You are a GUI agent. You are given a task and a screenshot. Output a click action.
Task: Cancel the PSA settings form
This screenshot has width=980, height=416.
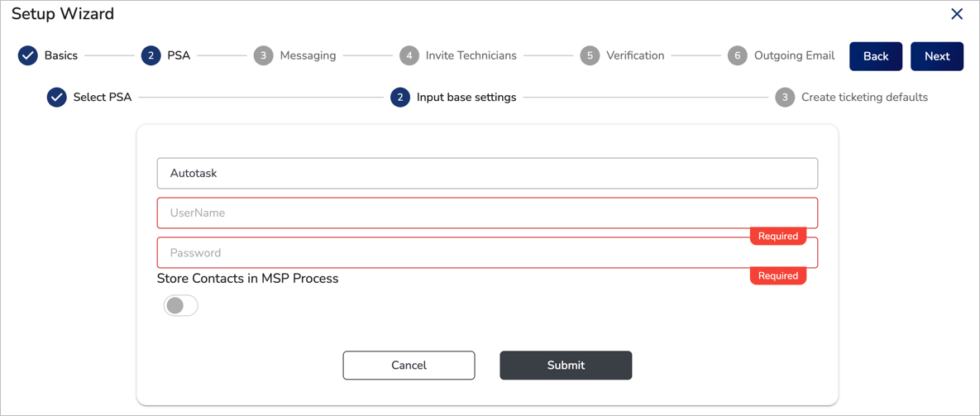click(409, 366)
